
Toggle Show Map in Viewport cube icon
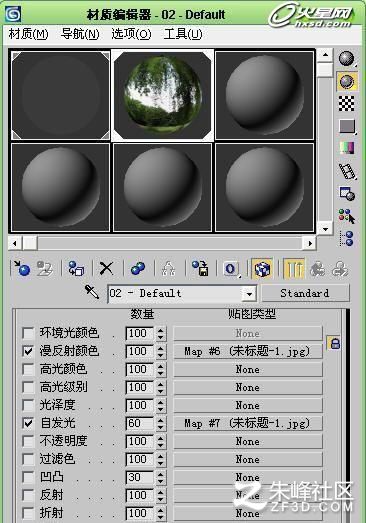262,269
